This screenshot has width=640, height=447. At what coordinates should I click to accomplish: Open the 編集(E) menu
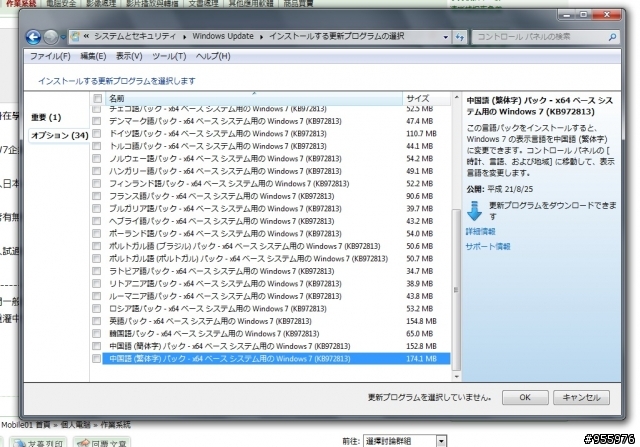tap(93, 56)
